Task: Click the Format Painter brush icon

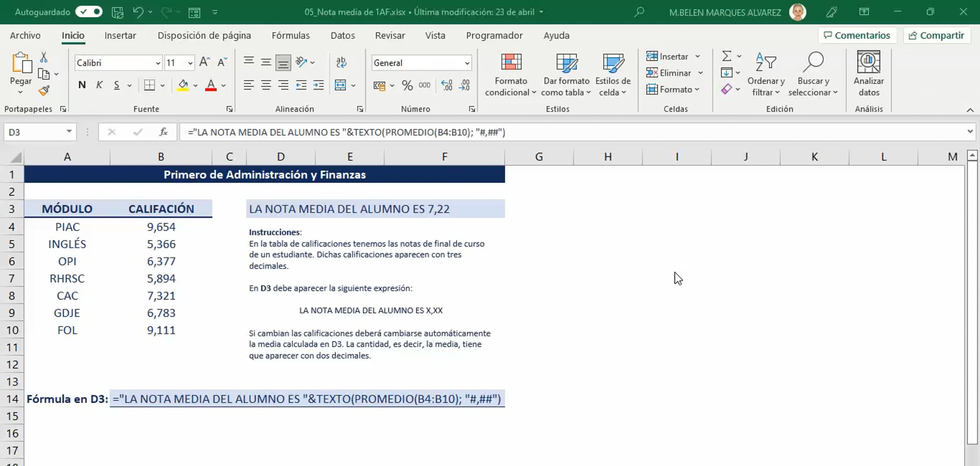Action: click(x=44, y=91)
